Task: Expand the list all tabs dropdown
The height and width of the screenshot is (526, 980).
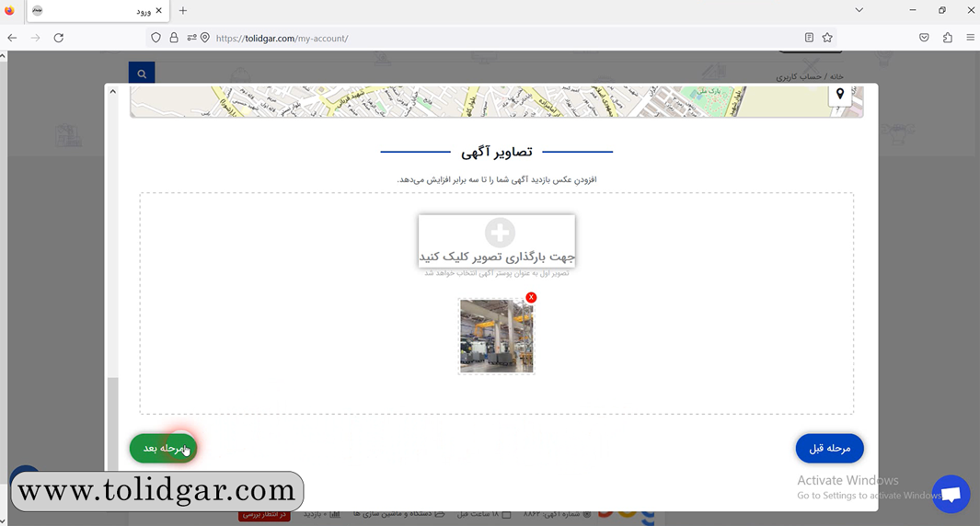Action: click(859, 10)
